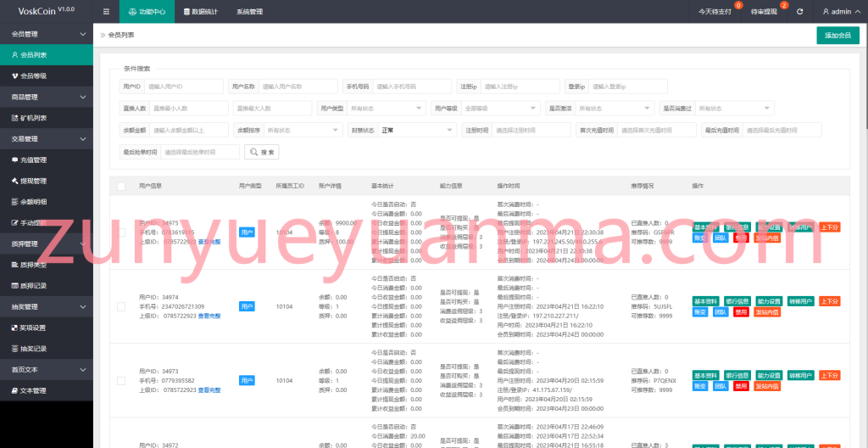The height and width of the screenshot is (448, 868).
Task: Open 文本管理 in the sidebar
Action: pyautogui.click(x=47, y=390)
